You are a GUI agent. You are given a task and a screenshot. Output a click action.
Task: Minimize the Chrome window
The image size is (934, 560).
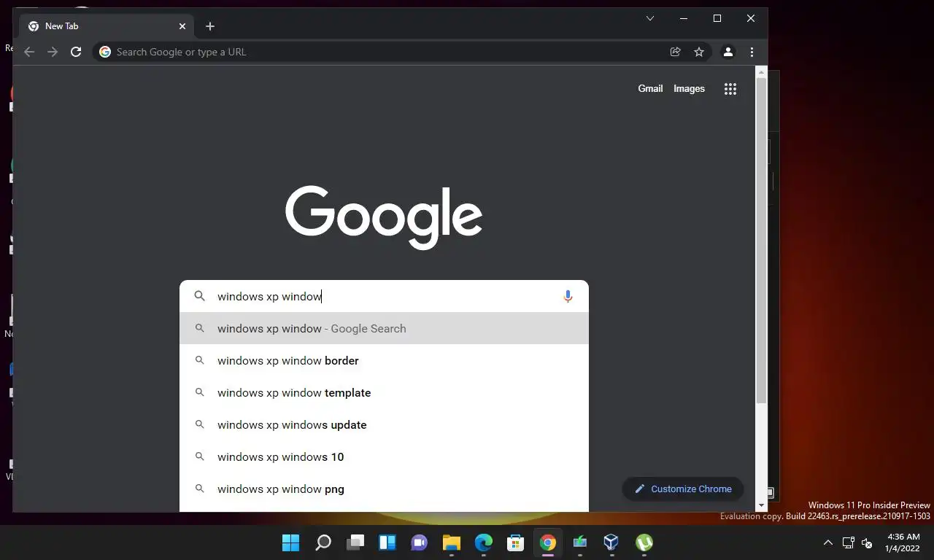684,18
